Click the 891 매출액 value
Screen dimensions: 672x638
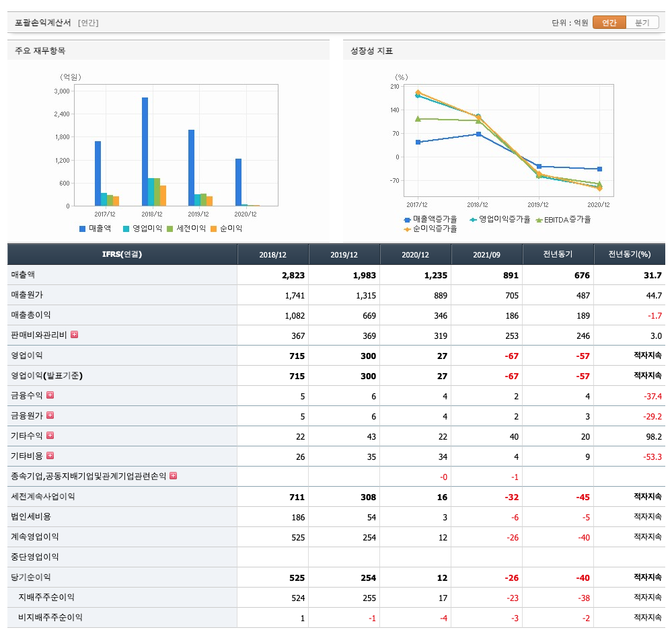click(x=511, y=276)
